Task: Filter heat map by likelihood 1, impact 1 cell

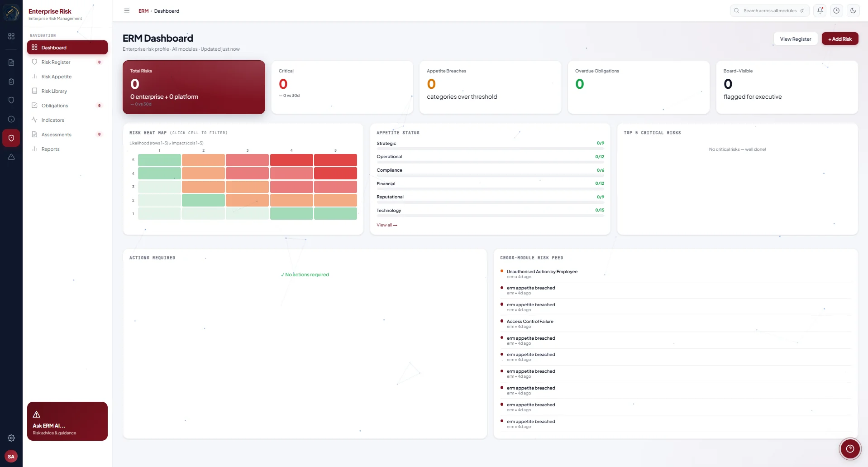Action: coord(159,213)
